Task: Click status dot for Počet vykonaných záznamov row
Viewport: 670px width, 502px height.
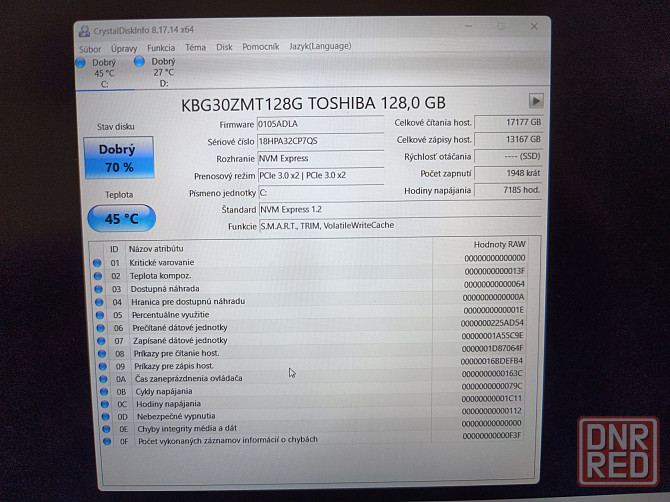Action: point(107,441)
